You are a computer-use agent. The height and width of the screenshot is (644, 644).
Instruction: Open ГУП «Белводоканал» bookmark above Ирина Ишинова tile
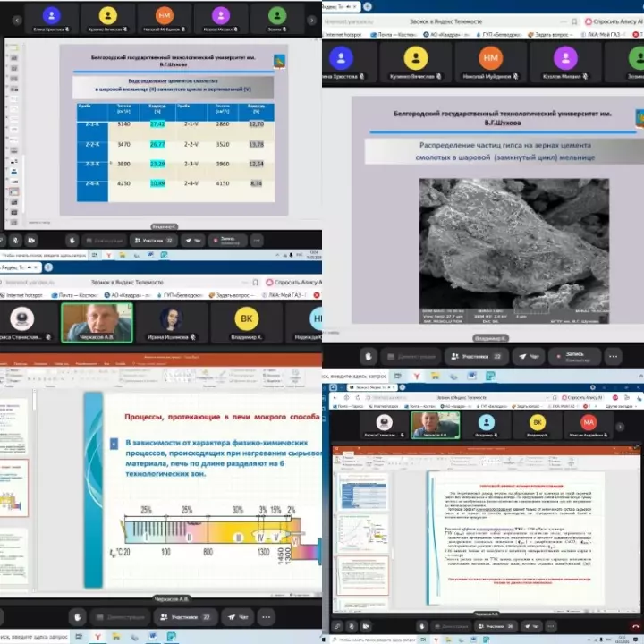(180, 294)
